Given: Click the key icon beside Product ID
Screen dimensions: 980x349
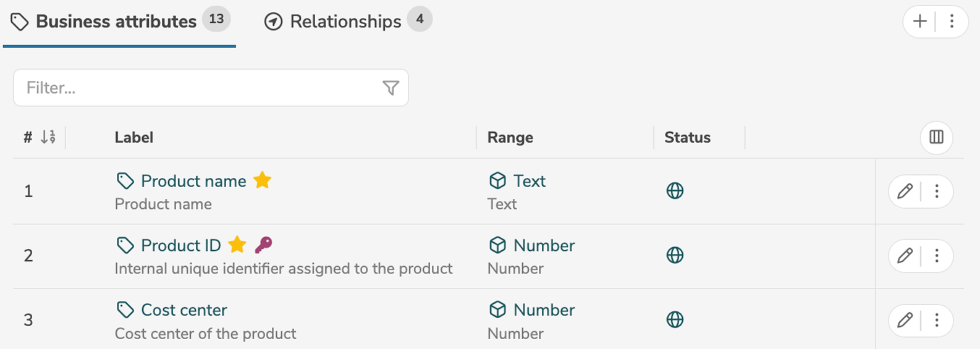Looking at the screenshot, I should [264, 245].
